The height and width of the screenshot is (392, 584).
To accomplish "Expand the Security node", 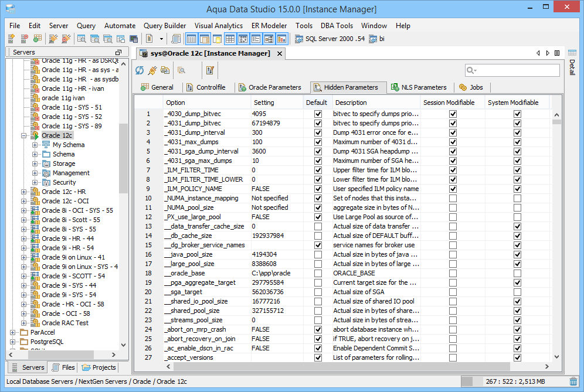I will [35, 182].
